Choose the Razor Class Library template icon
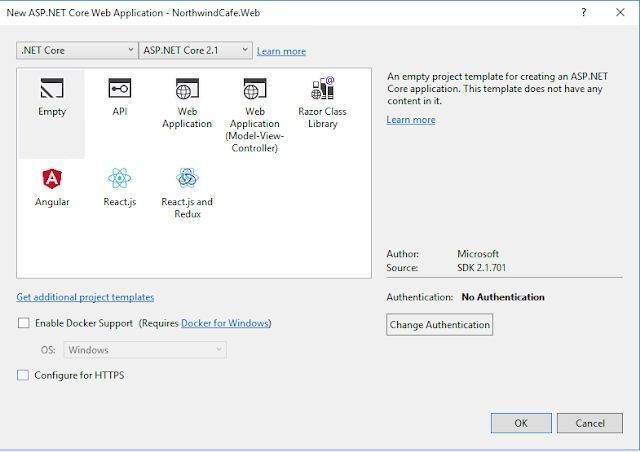 [x=322, y=88]
